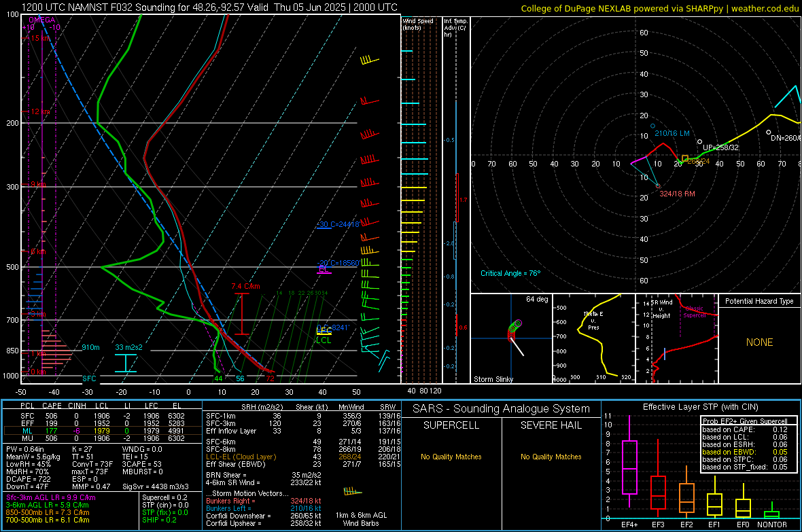Image resolution: width=802 pixels, height=532 pixels.
Task: Click the '910m' inflow height label
Action: point(90,347)
